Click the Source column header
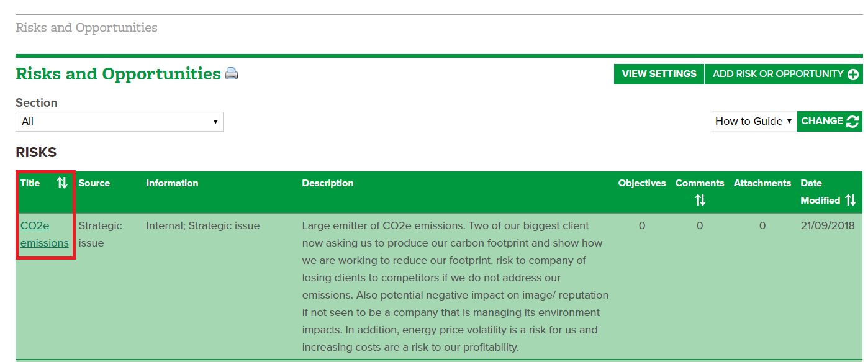This screenshot has width=868, height=362. [x=94, y=183]
